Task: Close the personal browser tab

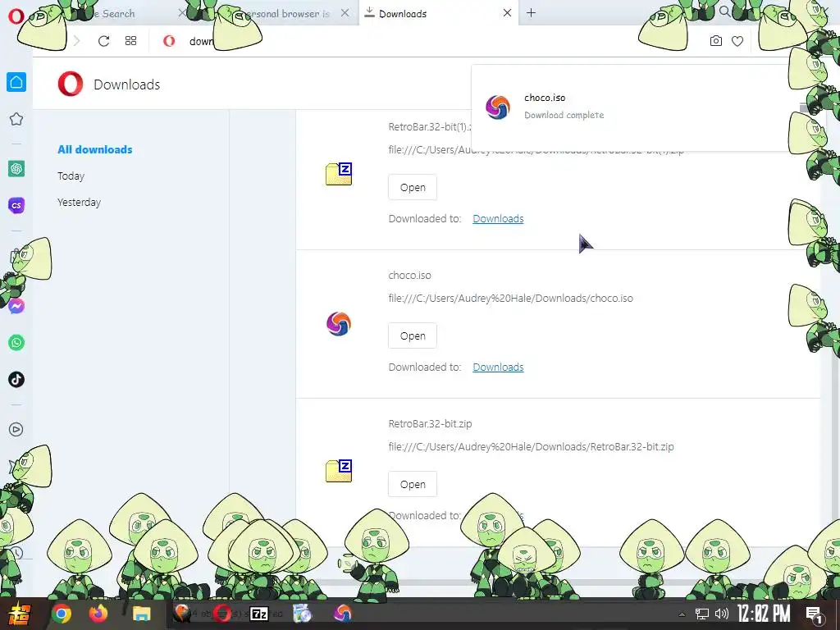Action: coord(345,13)
